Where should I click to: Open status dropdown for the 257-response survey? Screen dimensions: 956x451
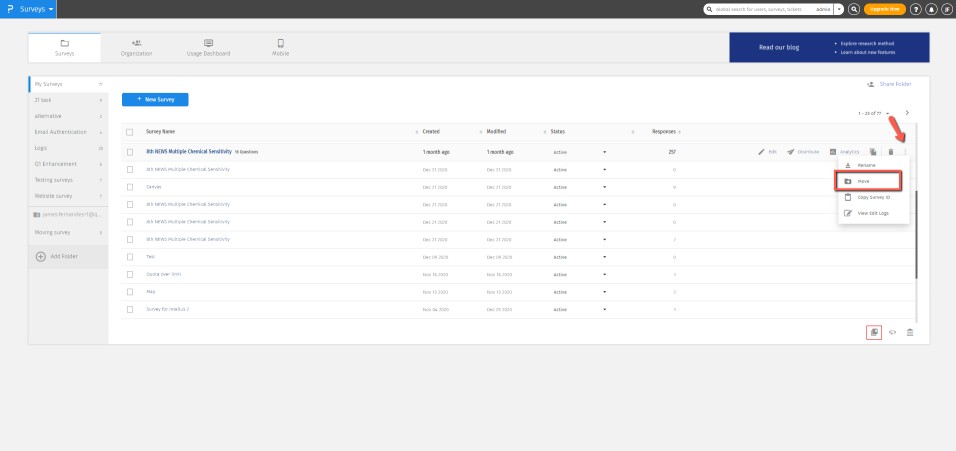coord(604,152)
